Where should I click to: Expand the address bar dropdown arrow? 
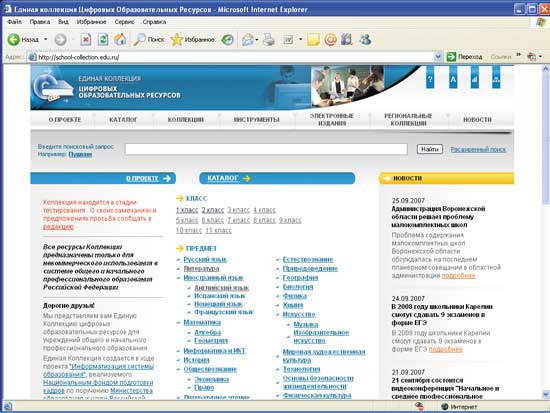[438, 56]
